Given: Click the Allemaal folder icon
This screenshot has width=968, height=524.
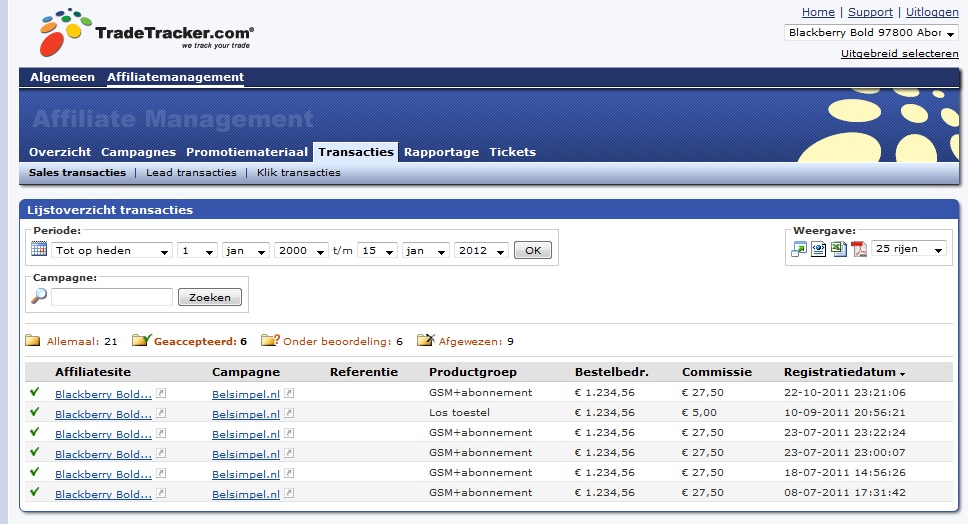Looking at the screenshot, I should point(33,340).
